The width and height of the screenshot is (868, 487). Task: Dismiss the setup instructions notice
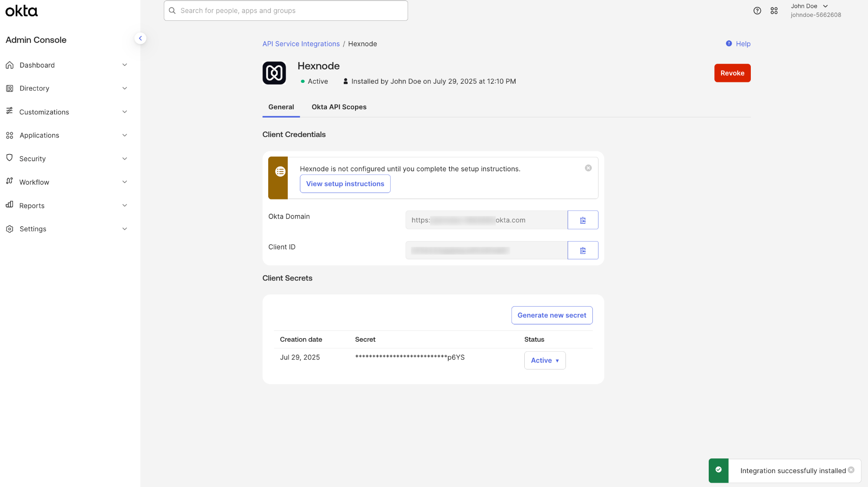(x=589, y=168)
